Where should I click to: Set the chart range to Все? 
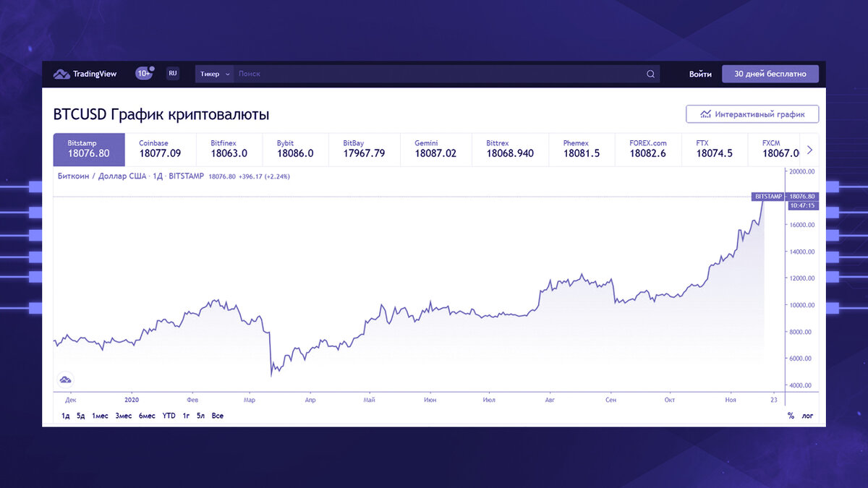coord(218,416)
